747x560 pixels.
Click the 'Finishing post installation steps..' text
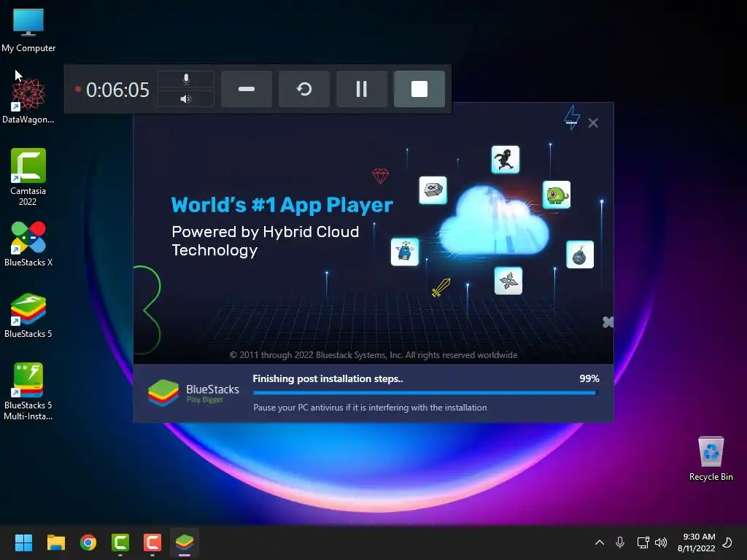(x=328, y=378)
